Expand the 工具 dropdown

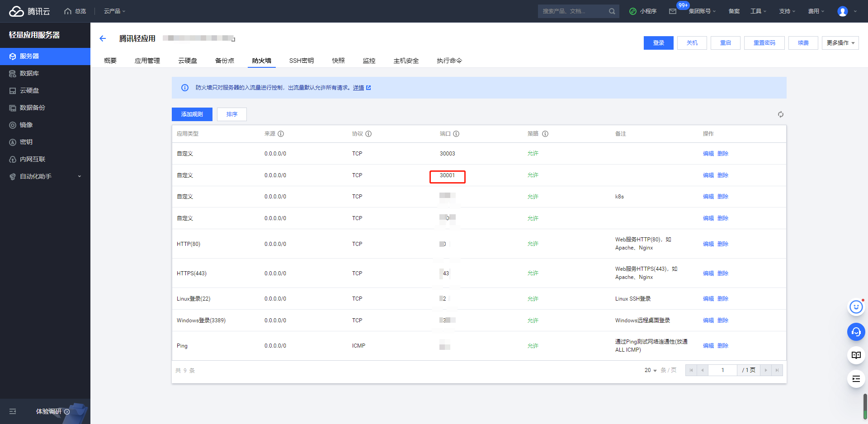click(x=759, y=11)
